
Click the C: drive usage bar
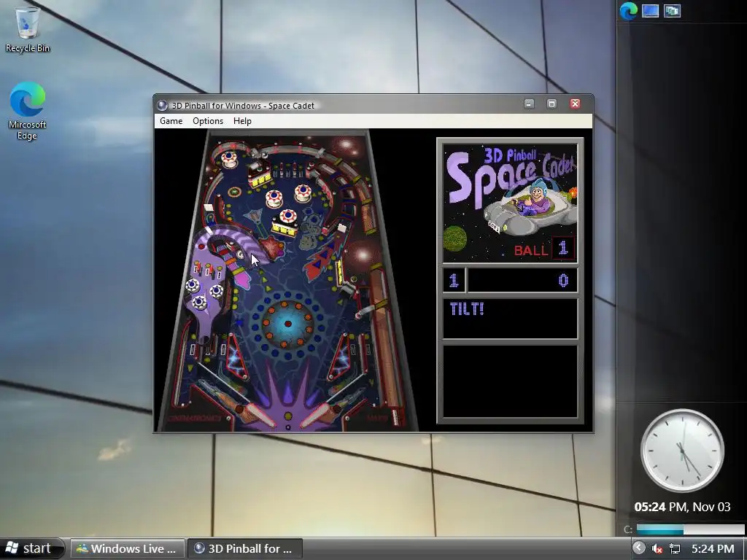tap(690, 529)
